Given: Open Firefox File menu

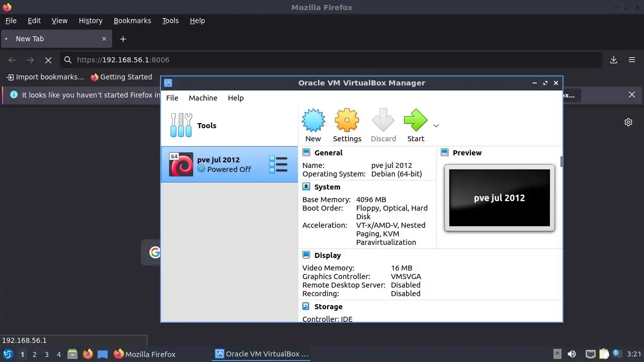Looking at the screenshot, I should click(11, 21).
